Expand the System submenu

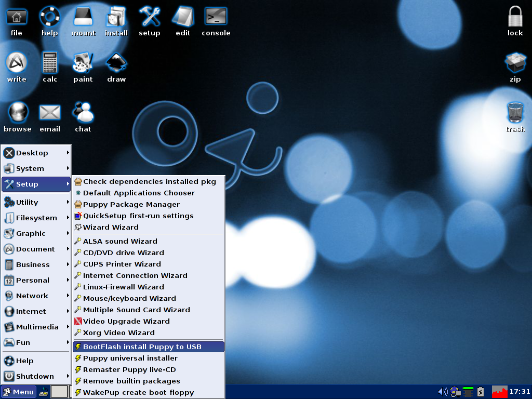pos(36,169)
